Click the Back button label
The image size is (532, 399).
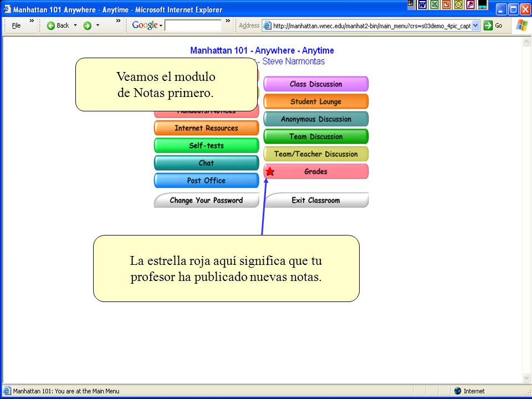63,25
